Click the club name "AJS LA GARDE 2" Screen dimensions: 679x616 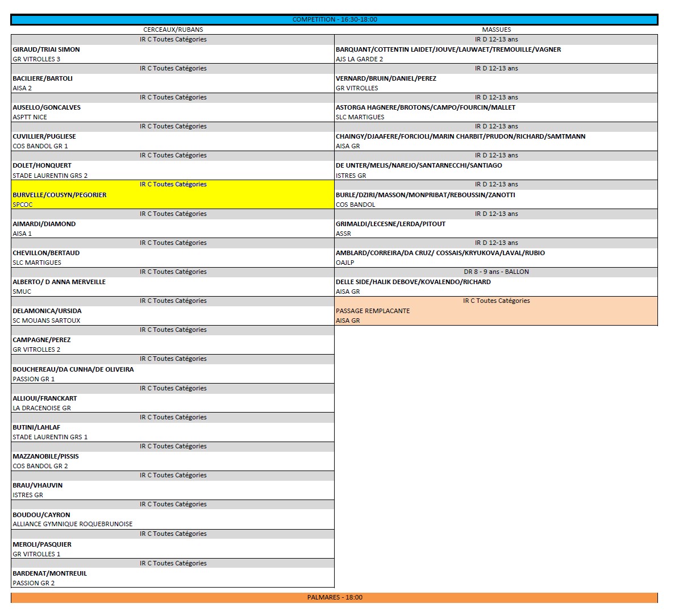point(360,59)
